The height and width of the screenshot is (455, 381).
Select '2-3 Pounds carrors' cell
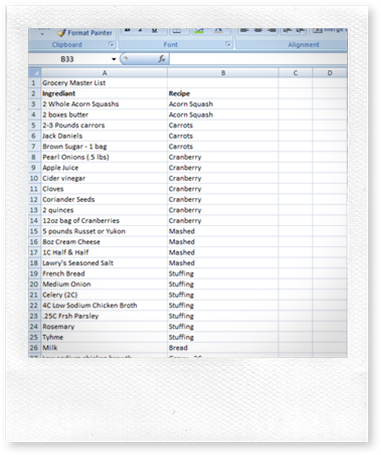pos(104,125)
